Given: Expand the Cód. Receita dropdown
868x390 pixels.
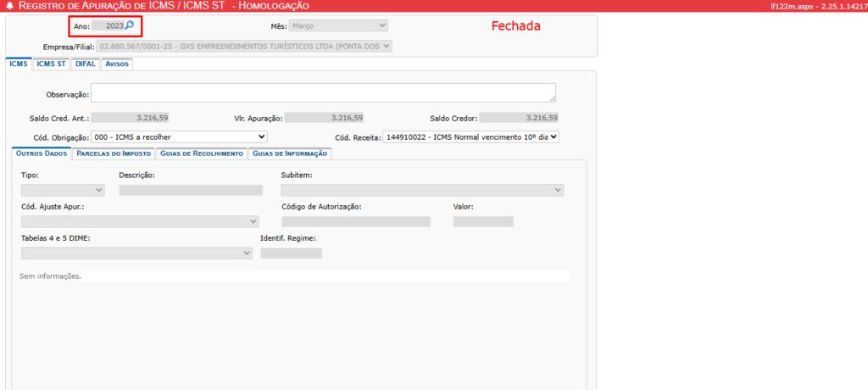Looking at the screenshot, I should click(x=470, y=136).
